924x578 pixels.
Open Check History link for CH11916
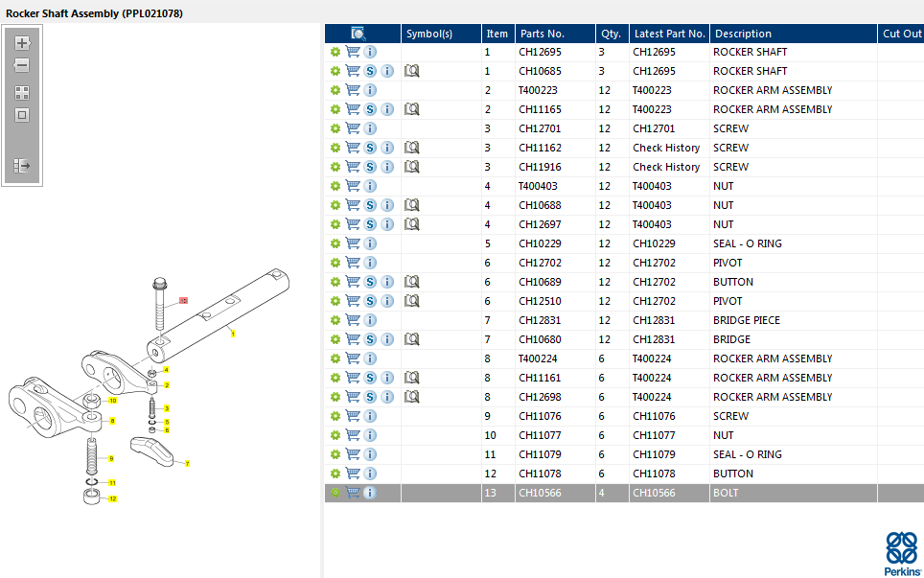[x=666, y=167]
